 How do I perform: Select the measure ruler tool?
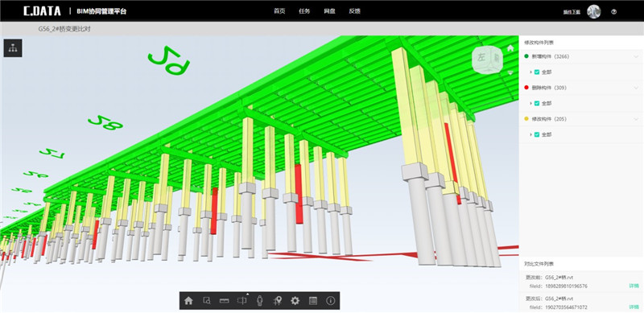coord(225,301)
